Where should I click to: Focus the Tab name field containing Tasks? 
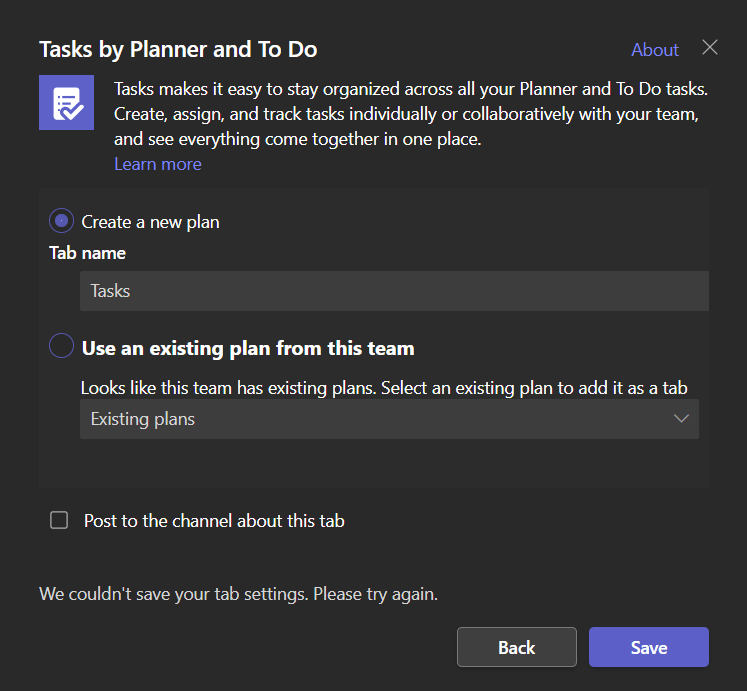tap(394, 291)
